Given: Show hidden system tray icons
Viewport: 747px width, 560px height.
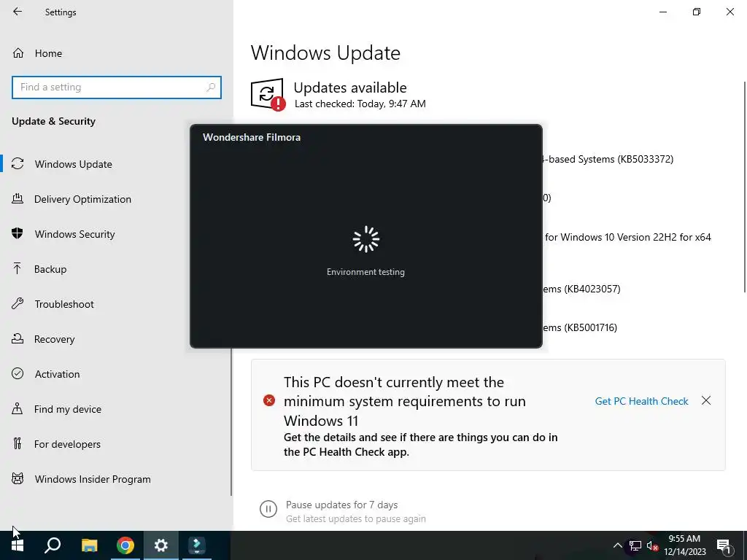Looking at the screenshot, I should click(617, 545).
